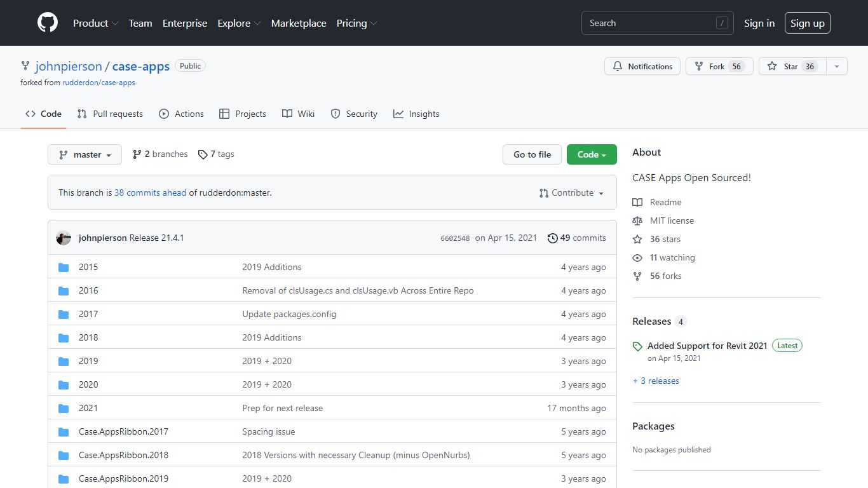Screen dimensions: 868x488
Task: Fork the repository
Action: [720, 66]
